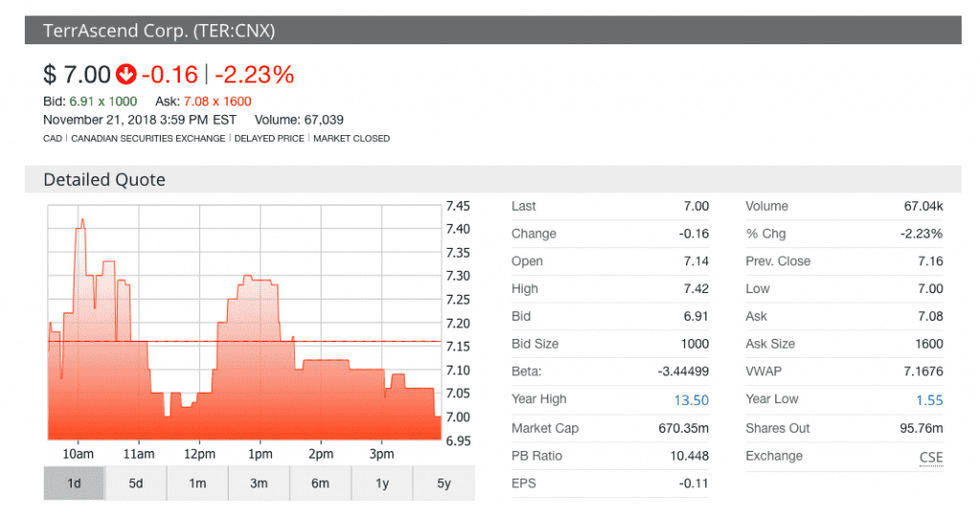Screen dimensions: 980x520
Task: Switch to 6m chart view
Action: 320,484
